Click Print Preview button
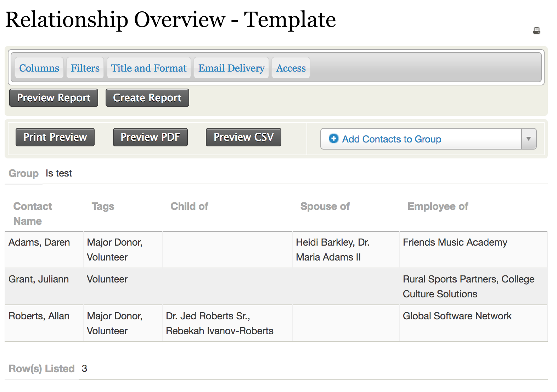557x392 pixels. click(55, 137)
